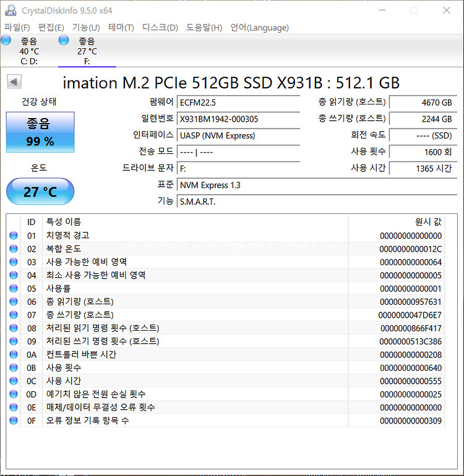
Task: Select the 치명적 경고 attribute name
Action: 68,236
